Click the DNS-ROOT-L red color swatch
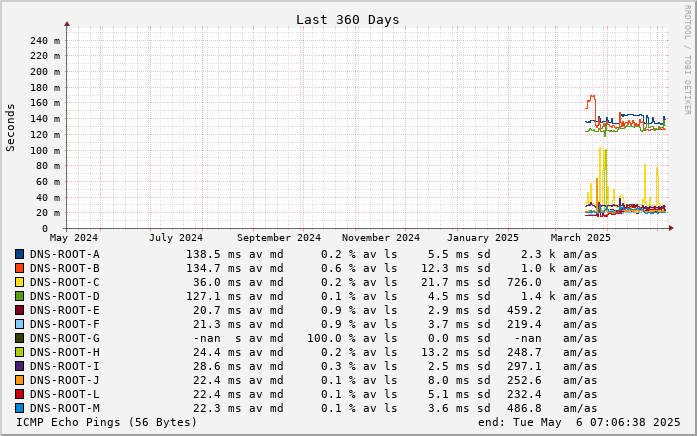The height and width of the screenshot is (436, 697). click(20, 394)
